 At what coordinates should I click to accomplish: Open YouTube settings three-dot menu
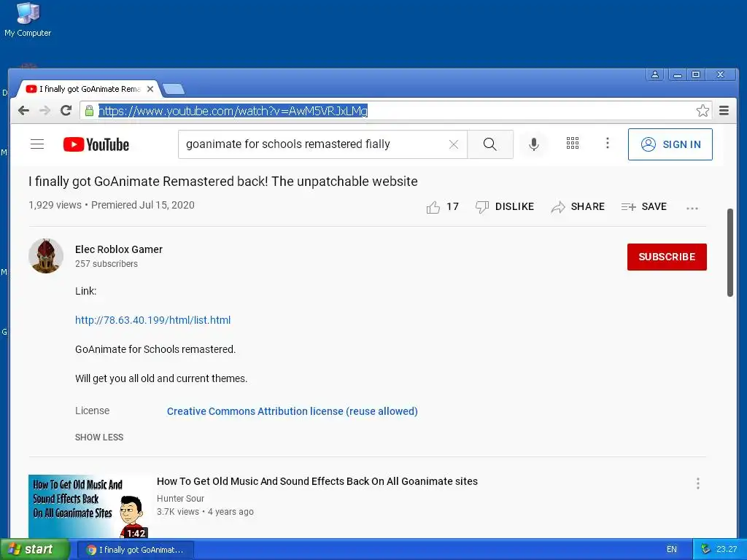click(x=608, y=144)
